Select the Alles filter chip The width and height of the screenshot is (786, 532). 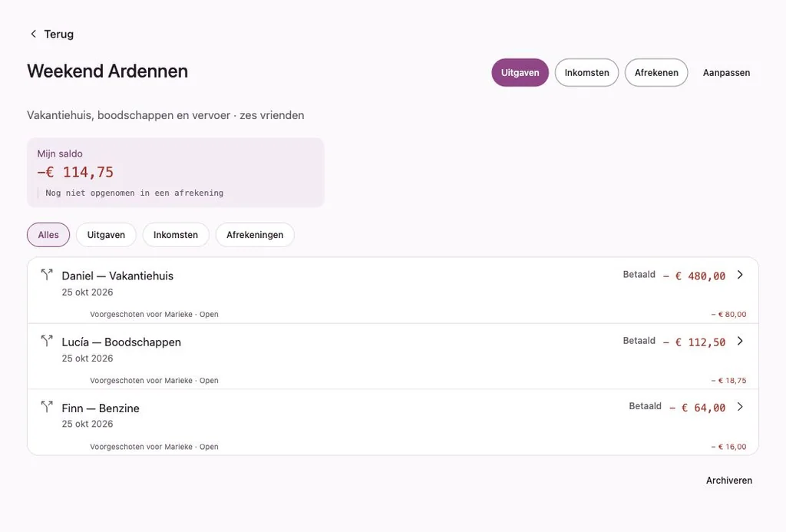point(48,235)
